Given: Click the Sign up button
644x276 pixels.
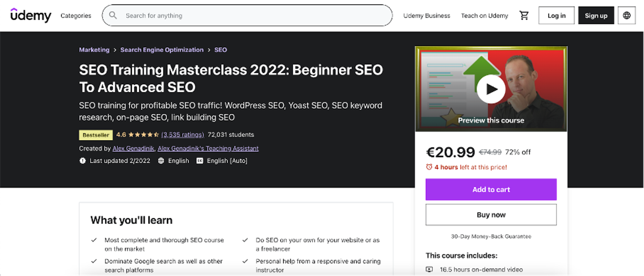Looking at the screenshot, I should click(x=596, y=15).
